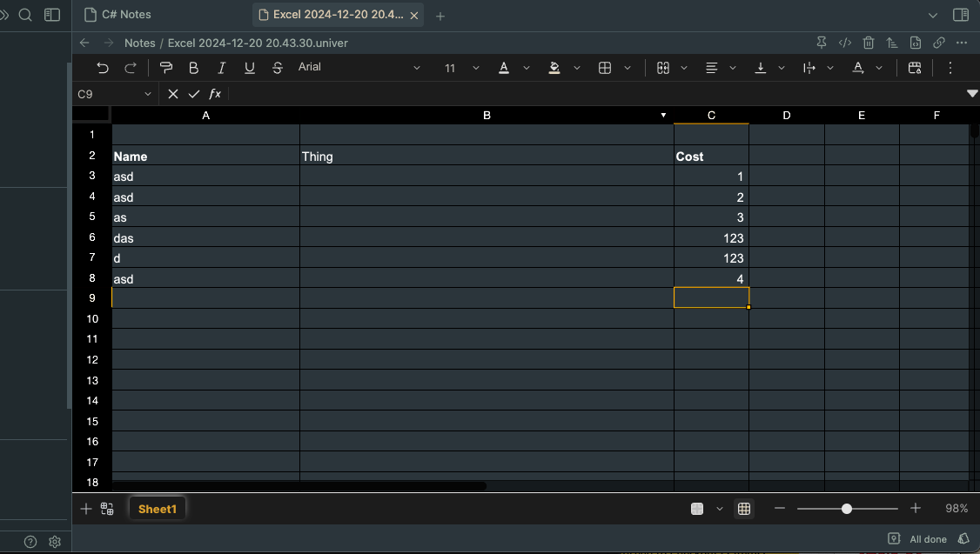Image resolution: width=980 pixels, height=554 pixels.
Task: Expand the fill color picker arrow
Action: pyautogui.click(x=577, y=68)
